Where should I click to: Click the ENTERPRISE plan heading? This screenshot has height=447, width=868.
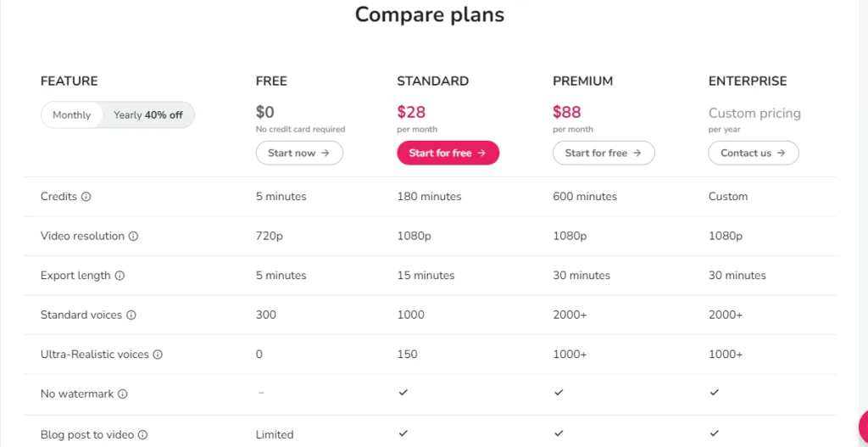coord(748,81)
